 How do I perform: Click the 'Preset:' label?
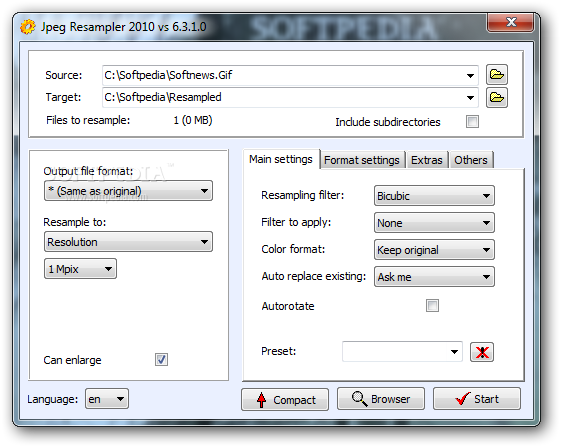[279, 351]
